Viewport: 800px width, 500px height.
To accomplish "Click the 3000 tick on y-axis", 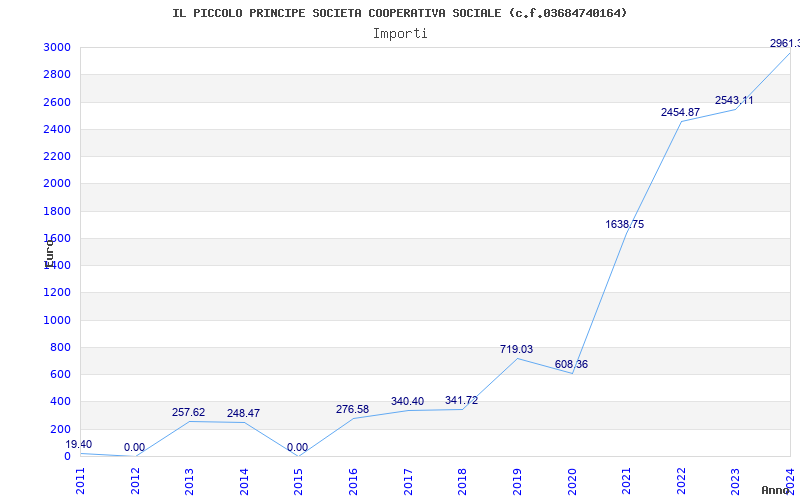I will pyautogui.click(x=57, y=47).
